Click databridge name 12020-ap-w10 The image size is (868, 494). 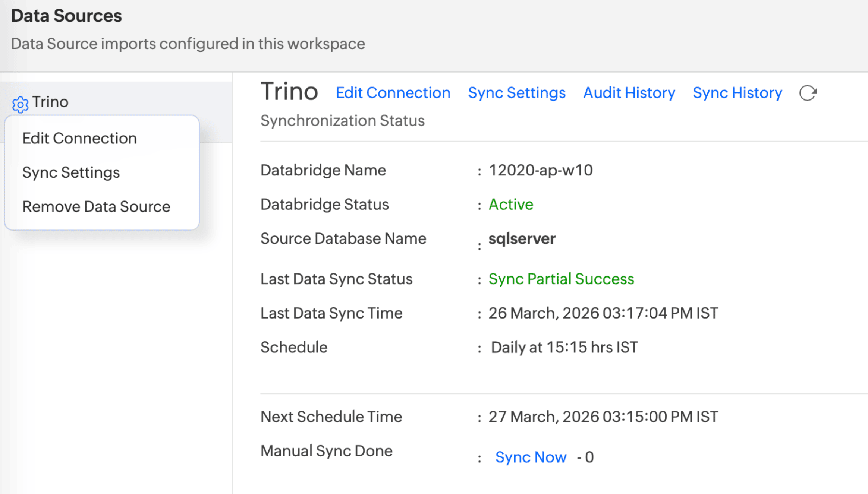coord(541,170)
